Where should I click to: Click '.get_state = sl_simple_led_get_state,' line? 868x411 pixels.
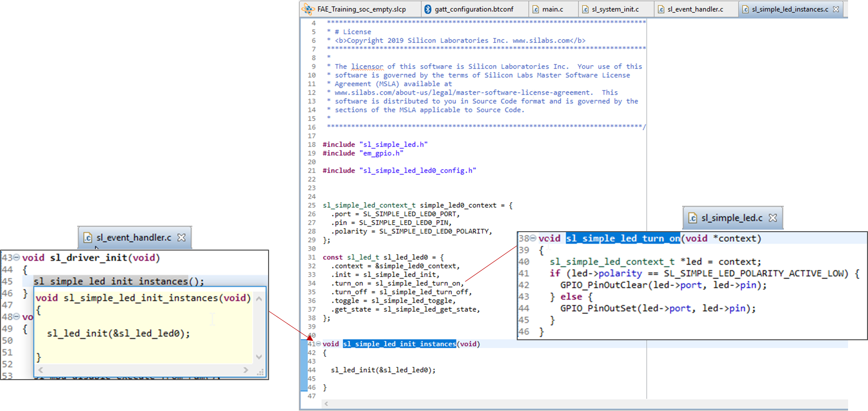(405, 309)
